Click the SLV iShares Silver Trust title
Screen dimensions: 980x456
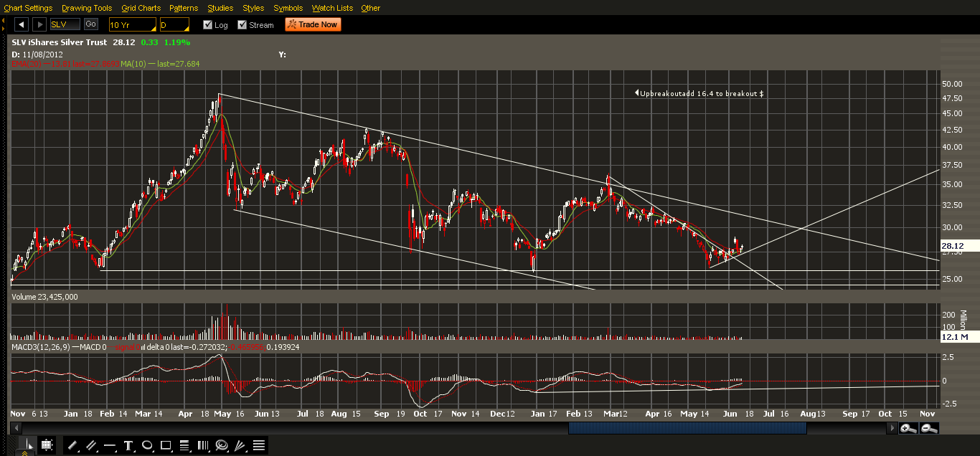click(59, 42)
